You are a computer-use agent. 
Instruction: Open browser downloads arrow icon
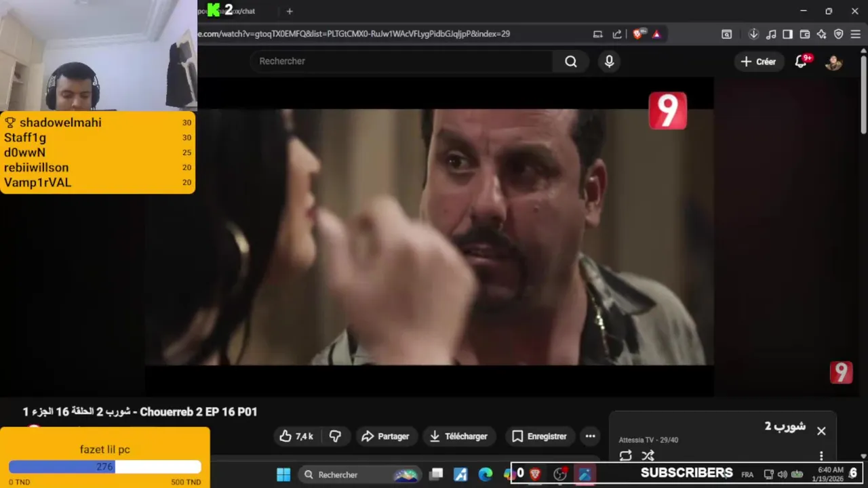pyautogui.click(x=753, y=34)
